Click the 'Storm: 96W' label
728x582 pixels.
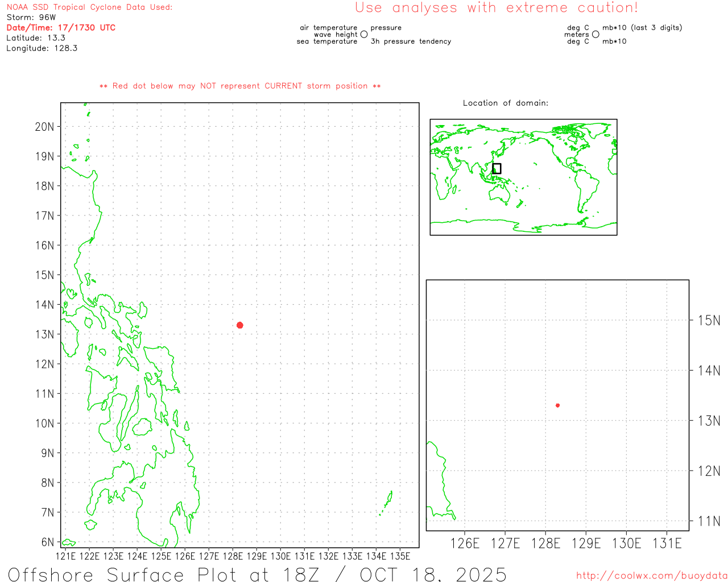point(31,18)
